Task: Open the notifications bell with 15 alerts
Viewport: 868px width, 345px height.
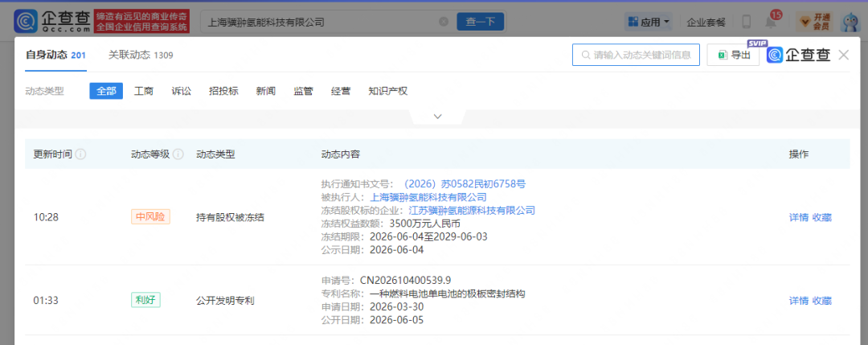Action: click(771, 22)
